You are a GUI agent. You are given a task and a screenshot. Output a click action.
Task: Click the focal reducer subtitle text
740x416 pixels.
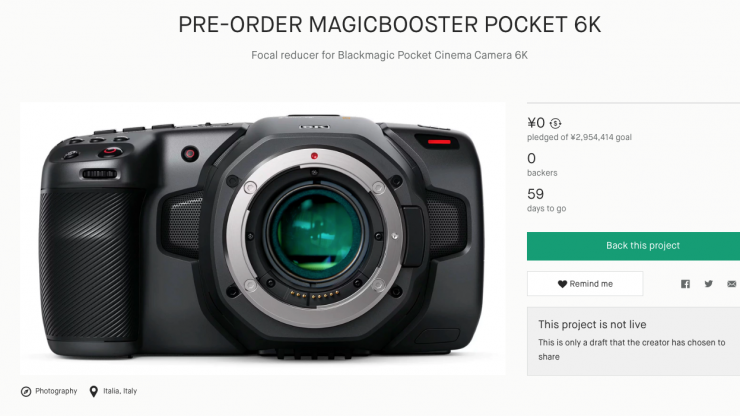pyautogui.click(x=389, y=55)
